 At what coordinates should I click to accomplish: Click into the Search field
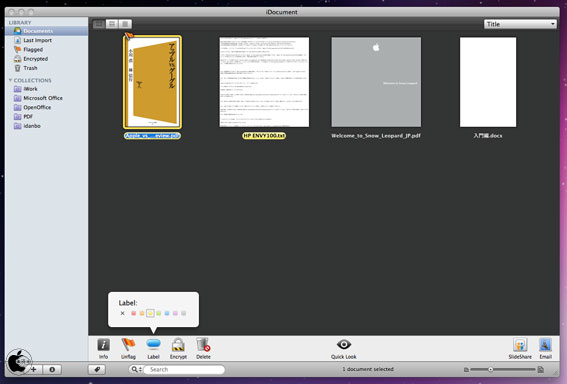point(184,369)
